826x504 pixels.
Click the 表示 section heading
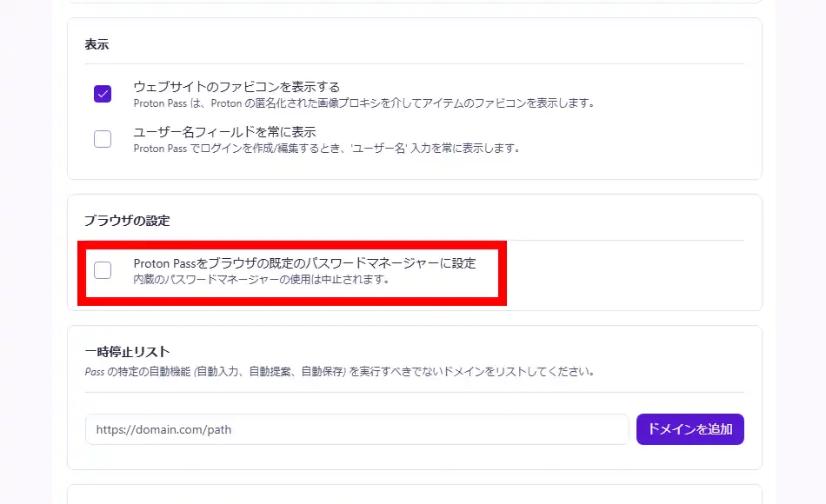click(x=97, y=43)
